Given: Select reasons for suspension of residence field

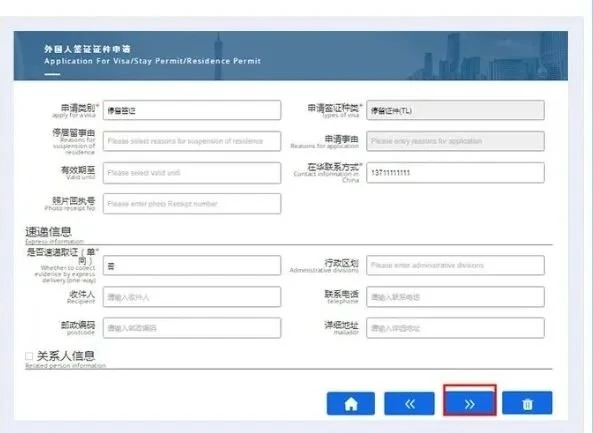Looking at the screenshot, I should (192, 141).
